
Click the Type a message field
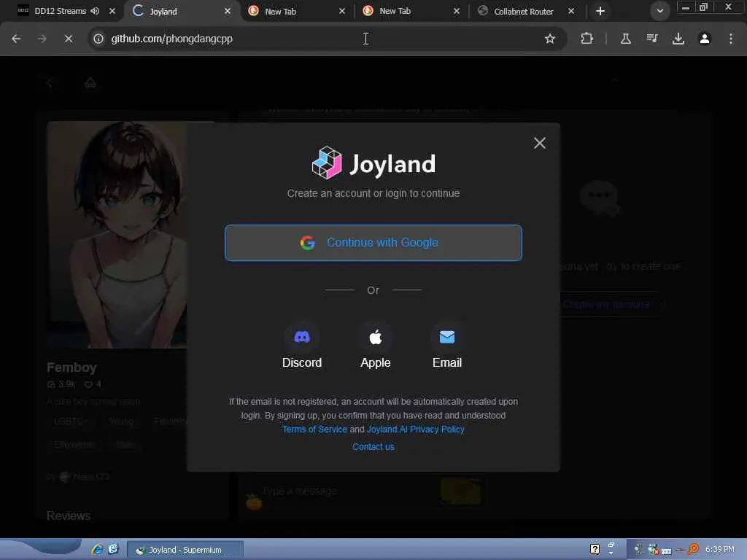pyautogui.click(x=348, y=491)
